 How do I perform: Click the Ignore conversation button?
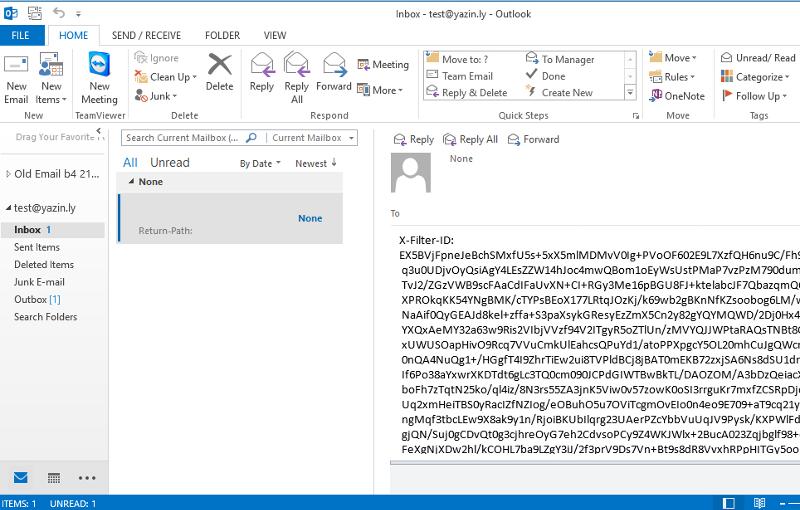[x=157, y=58]
